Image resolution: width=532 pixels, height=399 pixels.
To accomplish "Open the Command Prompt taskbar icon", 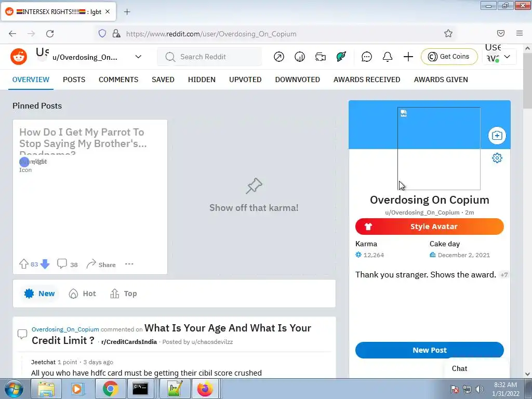I will click(140, 389).
